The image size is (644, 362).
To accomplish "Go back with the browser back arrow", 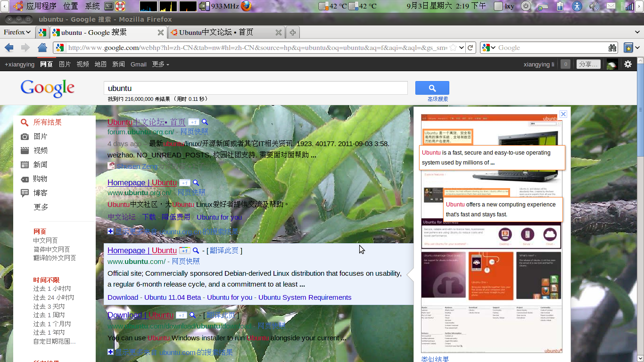I will point(9,47).
